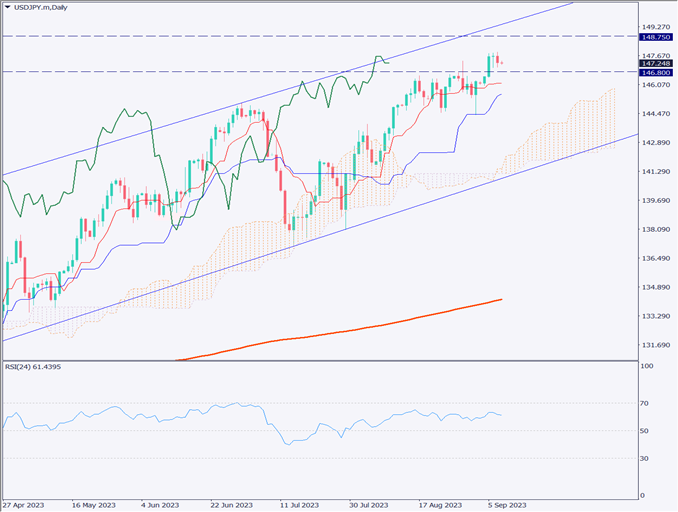
Task: Click the 141.290 price scale value
Action: point(654,172)
